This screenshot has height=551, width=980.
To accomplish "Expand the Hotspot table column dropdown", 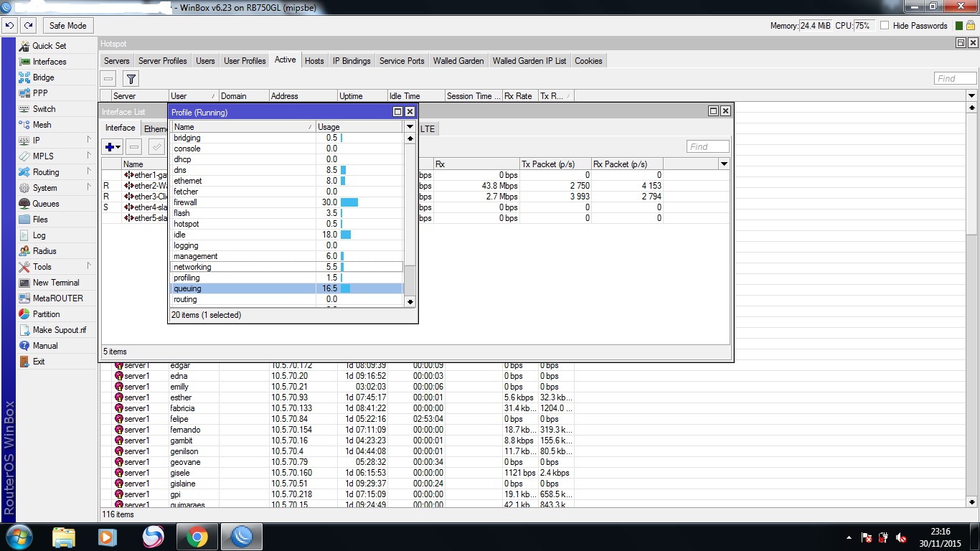I will tap(972, 96).
